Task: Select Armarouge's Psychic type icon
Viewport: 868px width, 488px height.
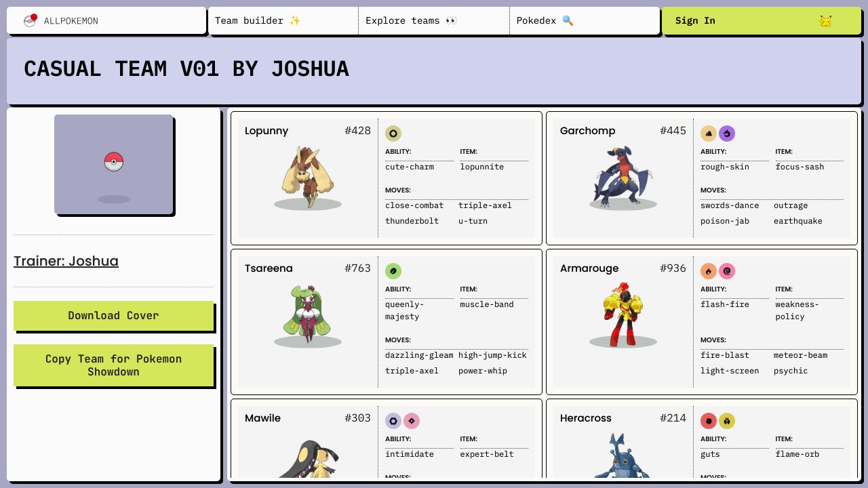Action: 727,271
